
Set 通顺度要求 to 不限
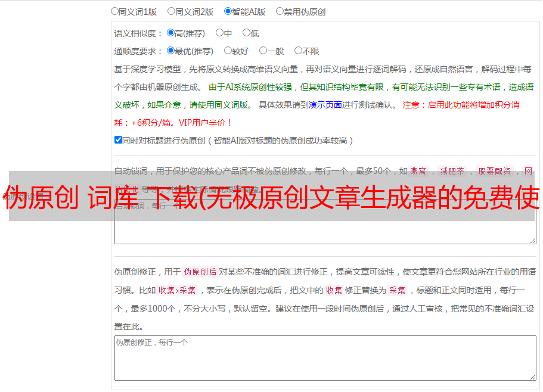pos(298,51)
